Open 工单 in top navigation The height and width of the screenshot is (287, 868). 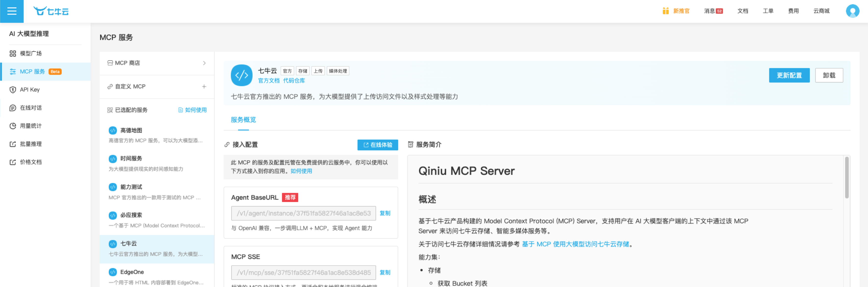point(768,11)
